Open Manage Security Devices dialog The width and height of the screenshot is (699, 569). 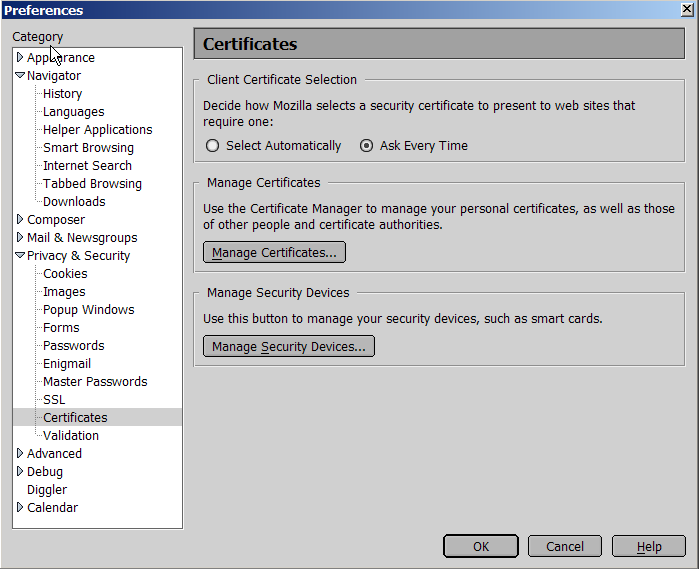289,346
